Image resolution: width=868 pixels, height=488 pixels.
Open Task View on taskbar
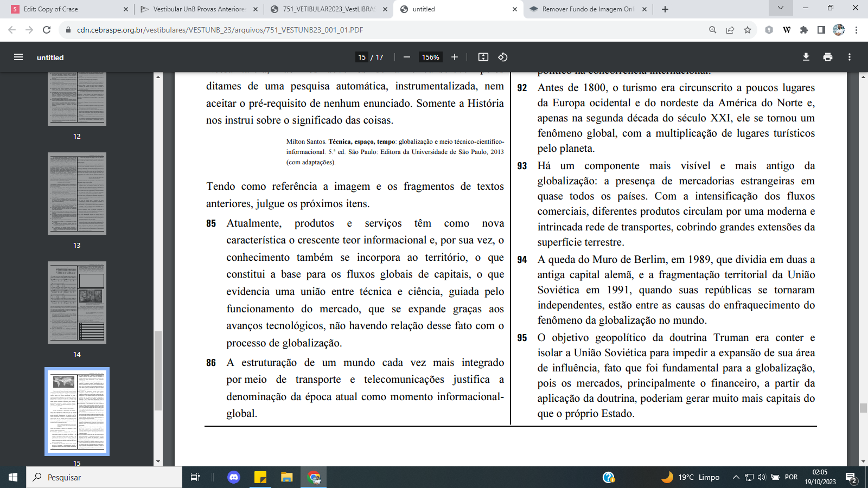(195, 477)
